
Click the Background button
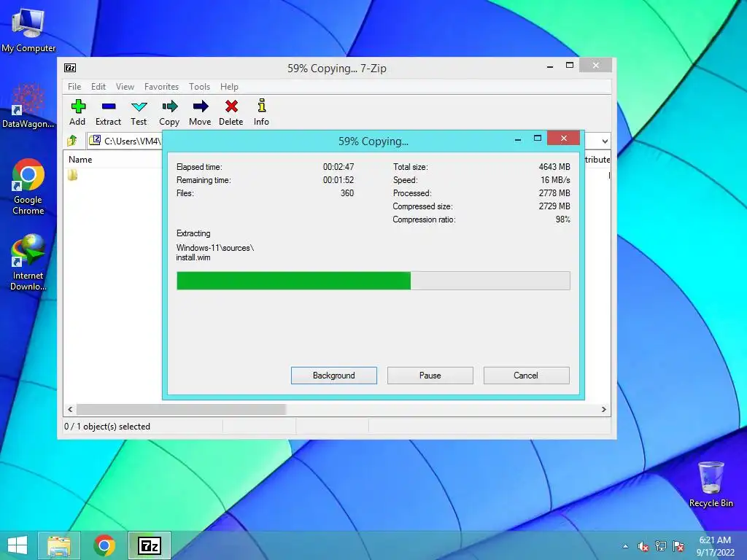tap(334, 376)
